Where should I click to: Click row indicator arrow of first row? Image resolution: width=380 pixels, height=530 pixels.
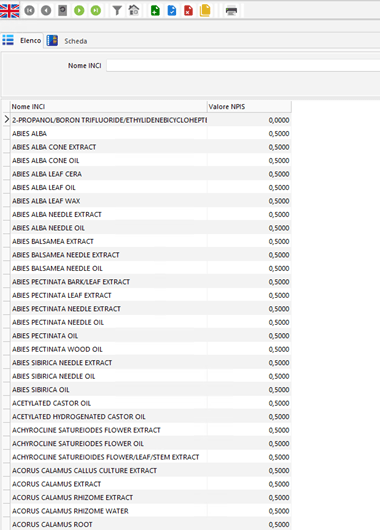6,119
